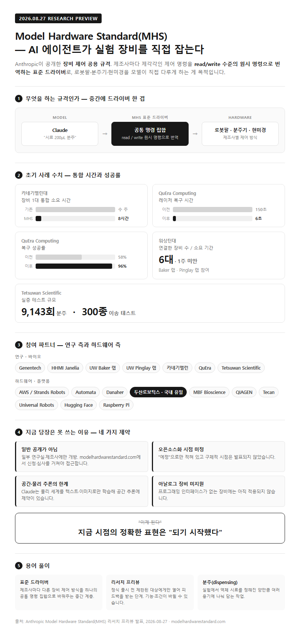Click the highlighted 두산로보틱스 · 국내 유일 chip
Viewport: 300px width, 644px height.
coord(158,392)
